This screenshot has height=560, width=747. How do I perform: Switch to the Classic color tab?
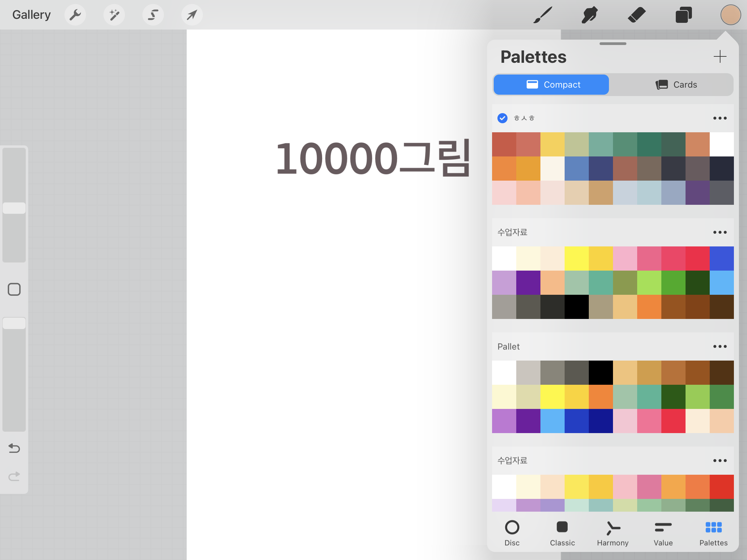562,533
